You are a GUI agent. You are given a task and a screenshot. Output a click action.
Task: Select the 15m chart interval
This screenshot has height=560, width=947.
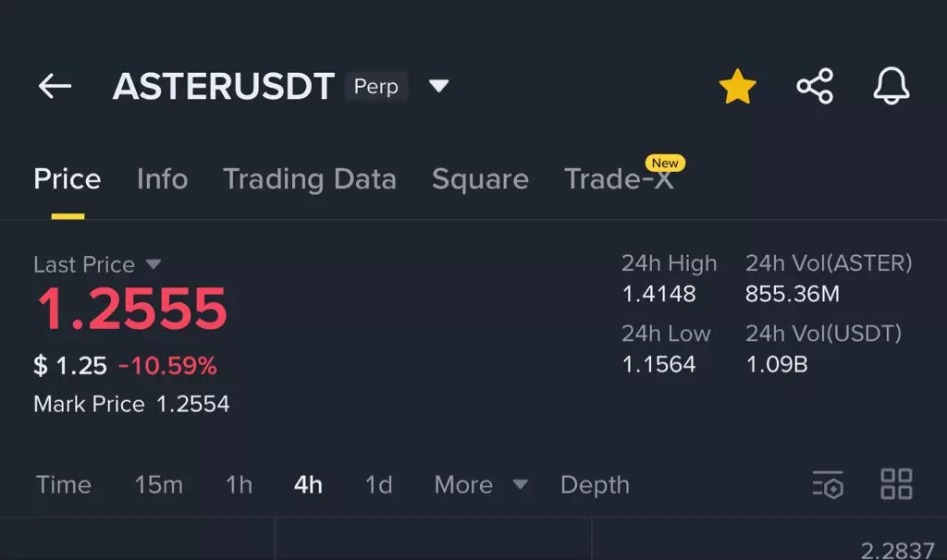(x=158, y=484)
